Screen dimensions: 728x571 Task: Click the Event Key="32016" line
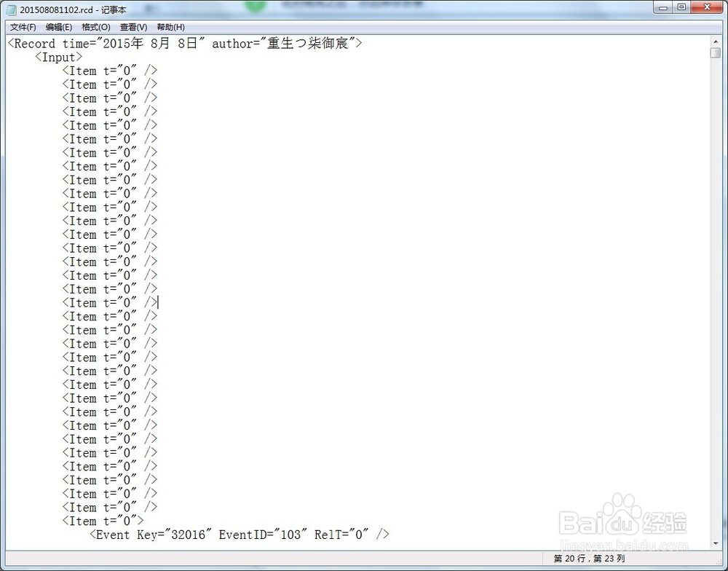240,535
